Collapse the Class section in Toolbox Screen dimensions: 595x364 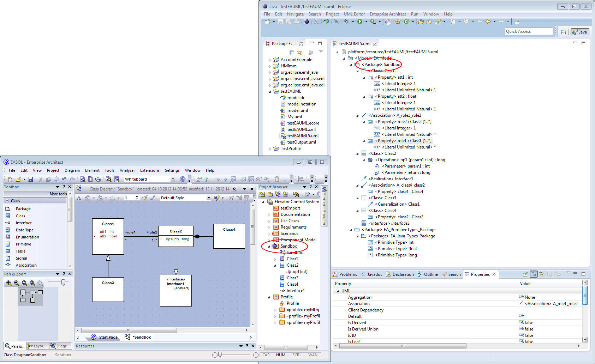(x=7, y=201)
